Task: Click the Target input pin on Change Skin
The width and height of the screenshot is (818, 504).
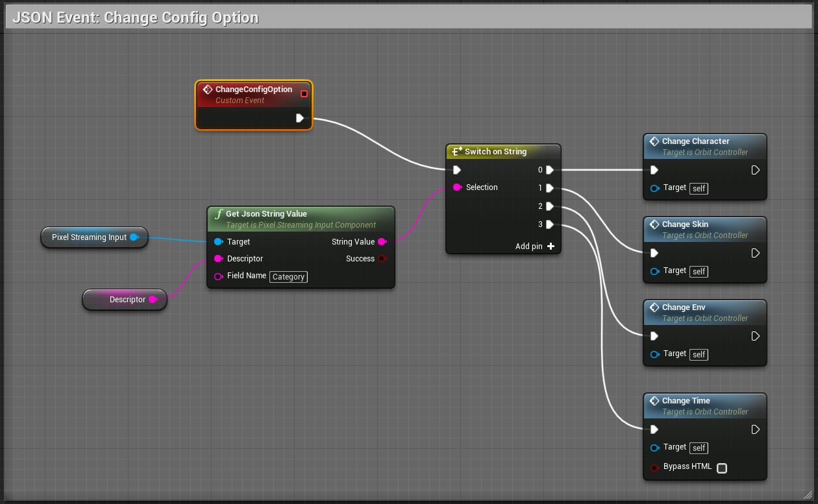Action: tap(653, 271)
